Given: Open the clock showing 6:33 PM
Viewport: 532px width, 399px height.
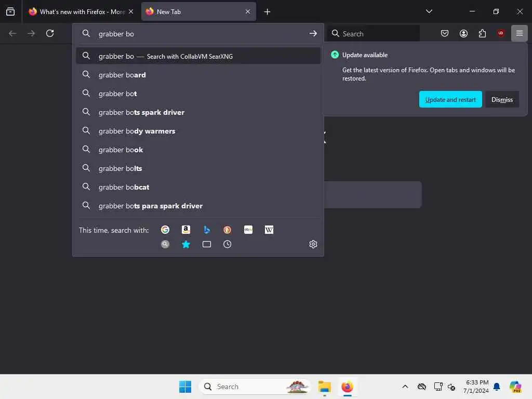Looking at the screenshot, I should pyautogui.click(x=476, y=387).
